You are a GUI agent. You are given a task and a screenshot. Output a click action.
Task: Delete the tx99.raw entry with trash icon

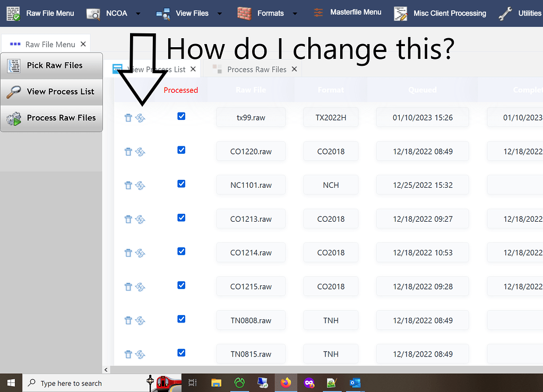pyautogui.click(x=128, y=117)
